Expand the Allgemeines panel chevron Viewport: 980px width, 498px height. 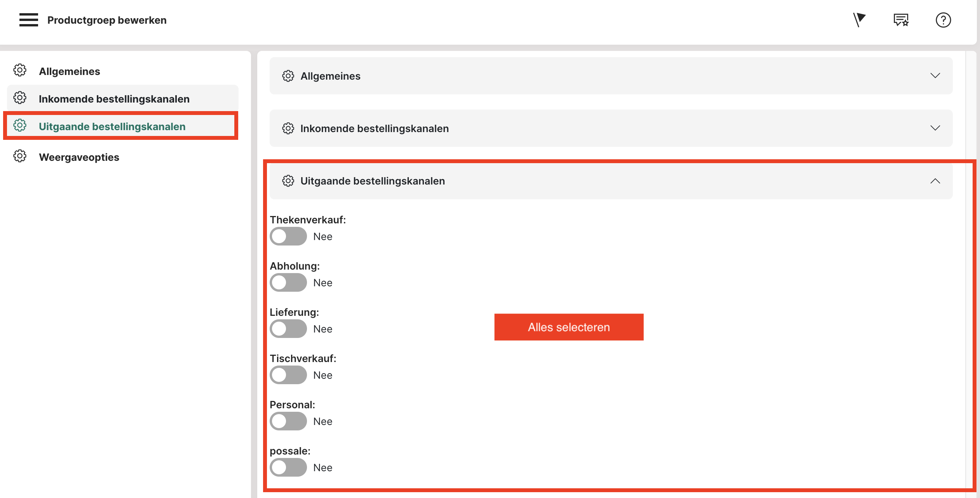click(935, 76)
